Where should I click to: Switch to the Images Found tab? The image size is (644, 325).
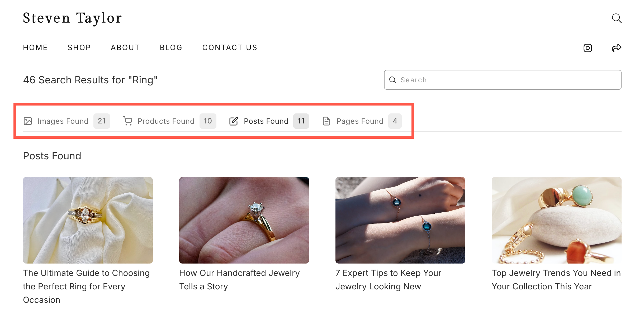coord(67,121)
